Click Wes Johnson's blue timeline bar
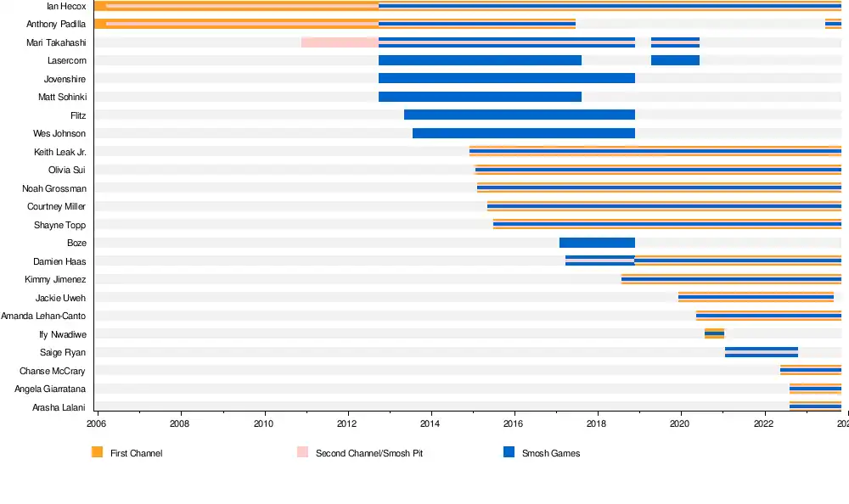Image resolution: width=849 pixels, height=504 pixels. pyautogui.click(x=523, y=133)
